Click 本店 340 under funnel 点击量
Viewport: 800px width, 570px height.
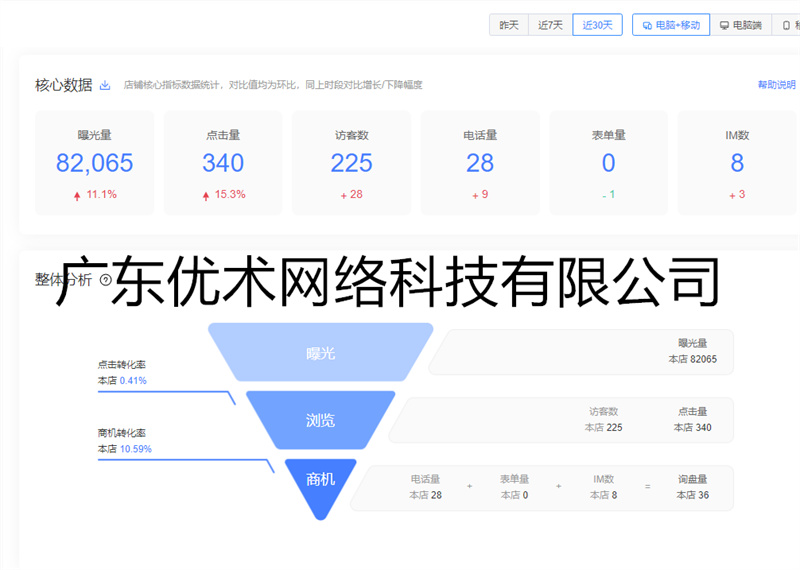692,428
